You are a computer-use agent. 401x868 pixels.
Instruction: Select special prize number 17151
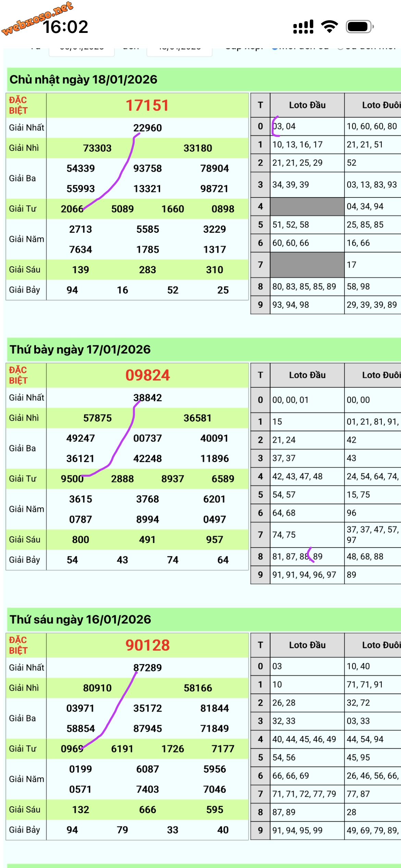point(147,105)
